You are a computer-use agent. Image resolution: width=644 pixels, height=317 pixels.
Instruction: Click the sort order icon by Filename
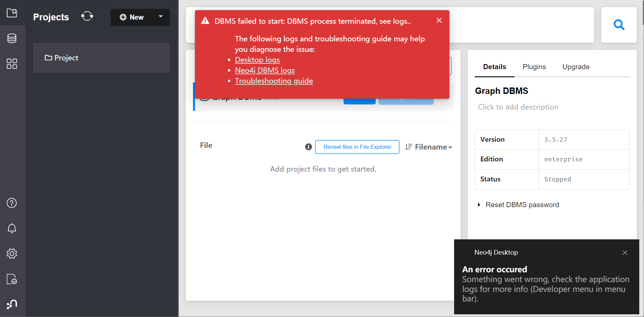point(409,147)
